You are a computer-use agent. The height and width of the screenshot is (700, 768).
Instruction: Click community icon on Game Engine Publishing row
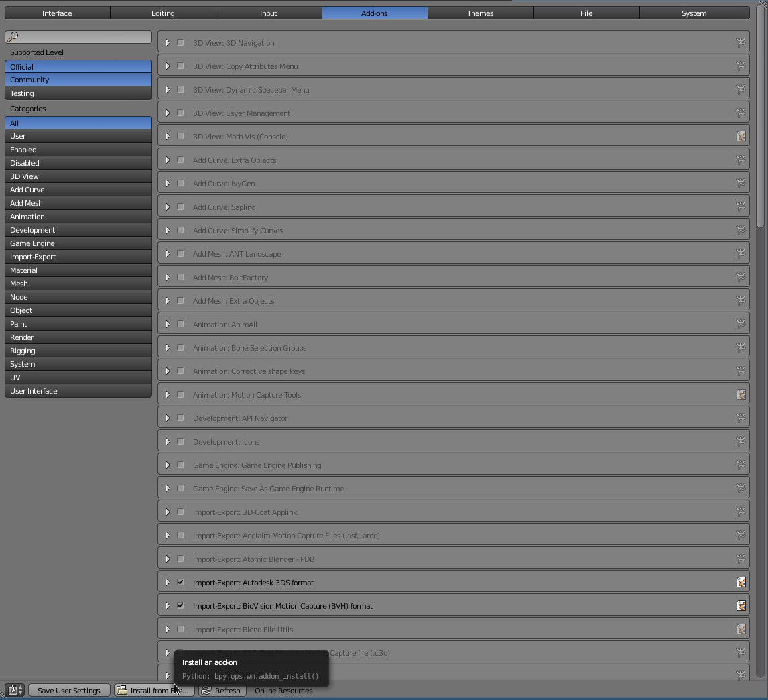point(741,465)
